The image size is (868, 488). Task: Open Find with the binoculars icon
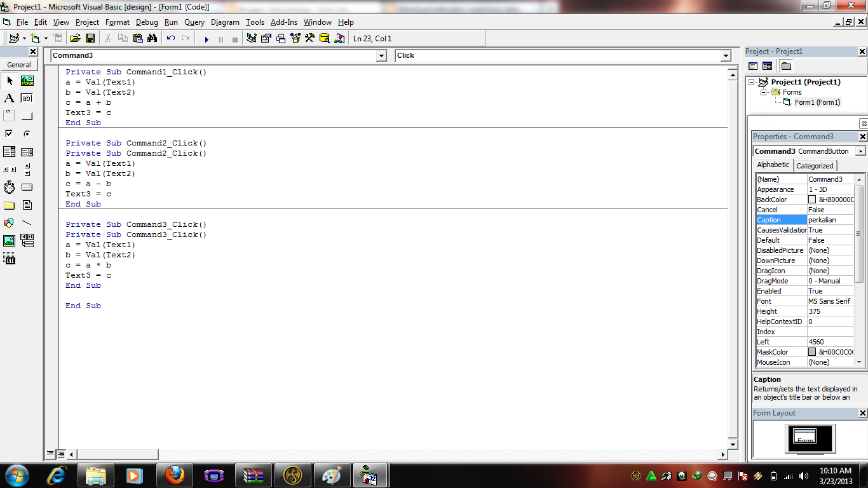coord(153,38)
